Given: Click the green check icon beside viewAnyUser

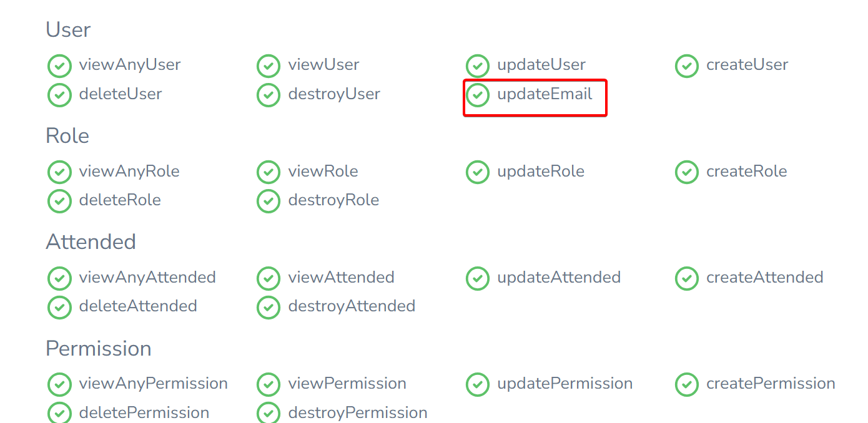Looking at the screenshot, I should [x=59, y=66].
